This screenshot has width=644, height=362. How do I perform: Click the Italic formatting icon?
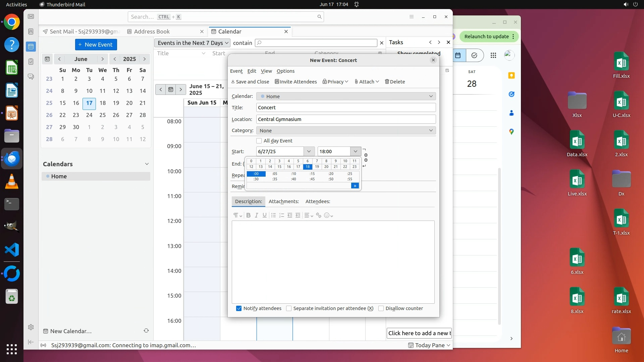[x=256, y=215]
